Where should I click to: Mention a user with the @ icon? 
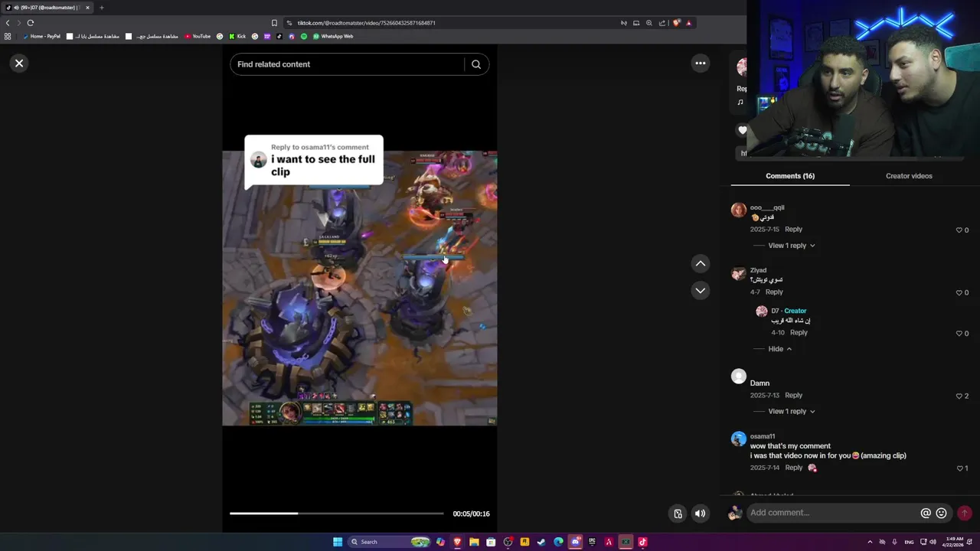pos(926,514)
